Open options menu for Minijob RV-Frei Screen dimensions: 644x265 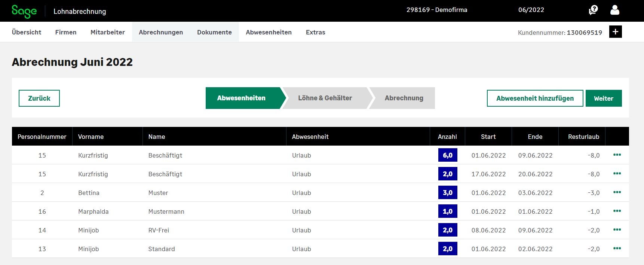pos(617,230)
